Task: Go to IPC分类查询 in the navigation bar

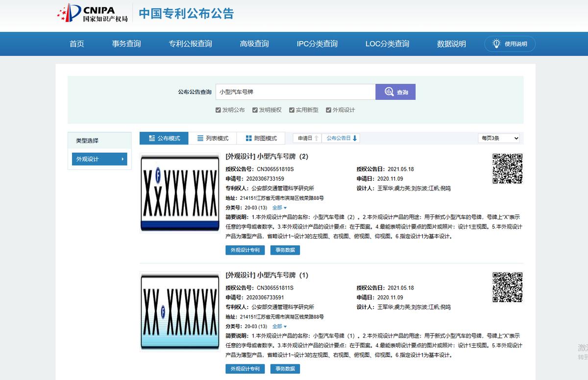Action: [316, 44]
